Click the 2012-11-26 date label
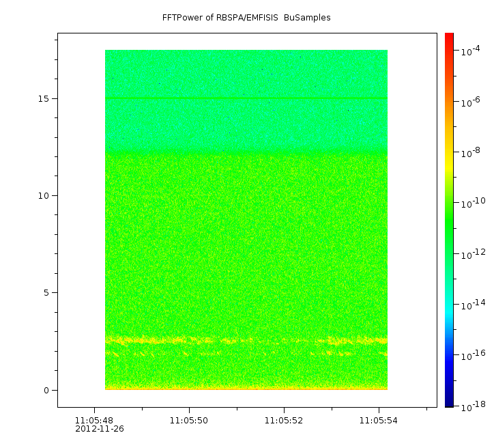 coord(100,429)
